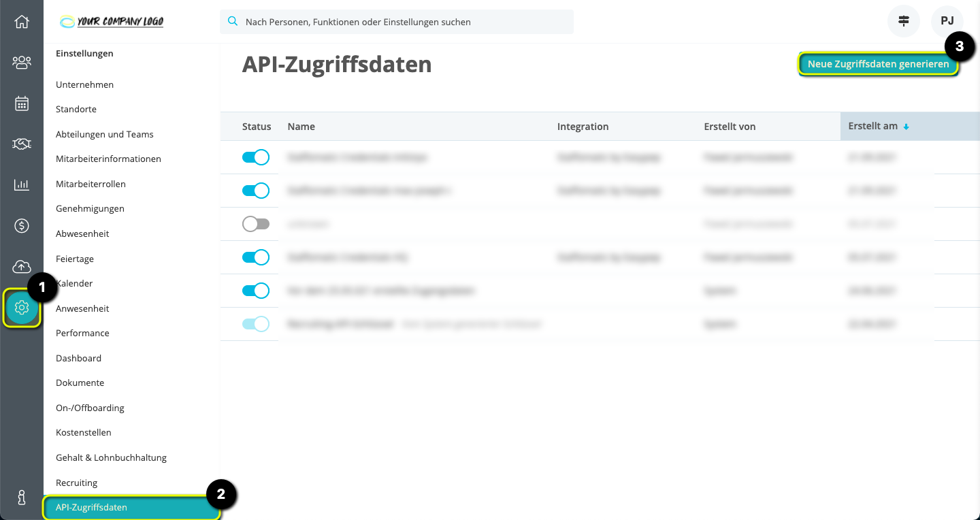Open the person icon at sidebar bottom
Viewport: 980px width, 520px height.
click(22, 498)
